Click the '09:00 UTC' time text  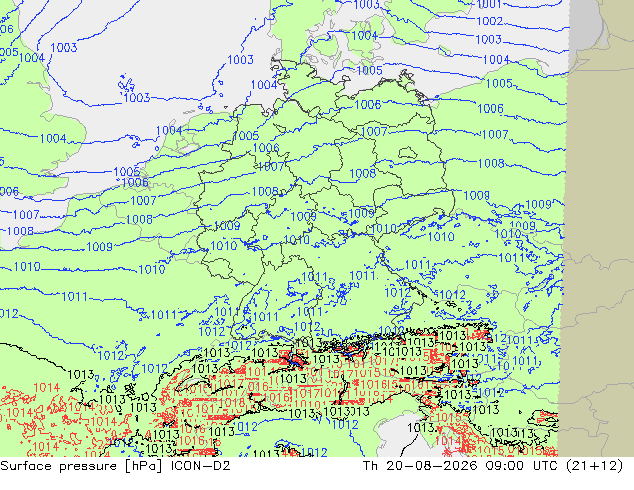tap(523, 466)
